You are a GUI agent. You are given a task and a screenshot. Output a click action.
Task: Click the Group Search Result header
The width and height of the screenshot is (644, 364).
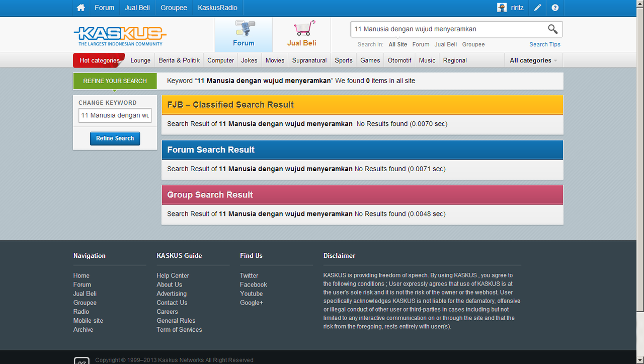[362, 195]
